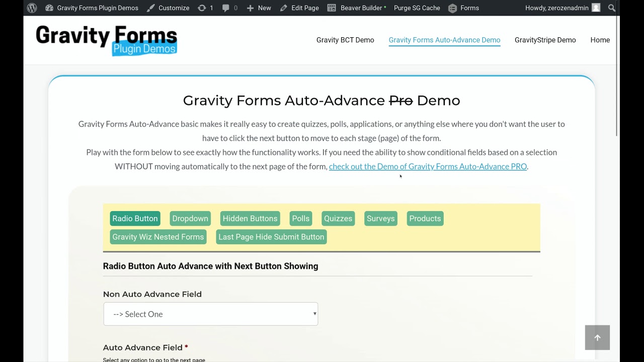
Task: Open Gravity Forms Auto-Advance Demo nav link
Action: coord(444,40)
